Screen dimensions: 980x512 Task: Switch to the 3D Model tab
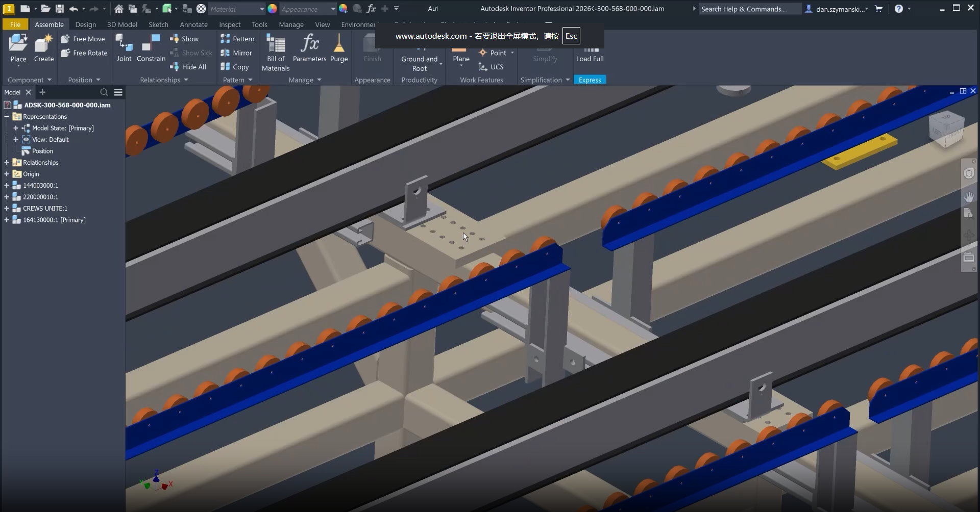coord(122,24)
